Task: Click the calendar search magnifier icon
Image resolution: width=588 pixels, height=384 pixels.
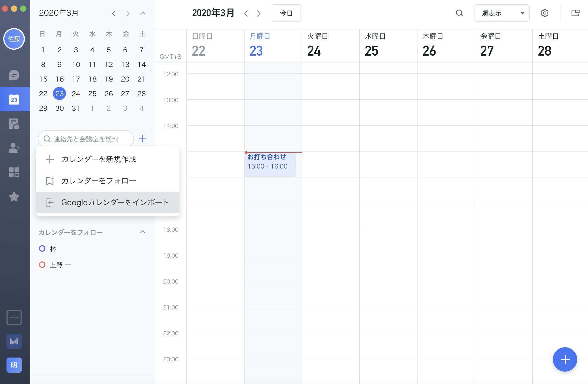Action: pos(459,13)
